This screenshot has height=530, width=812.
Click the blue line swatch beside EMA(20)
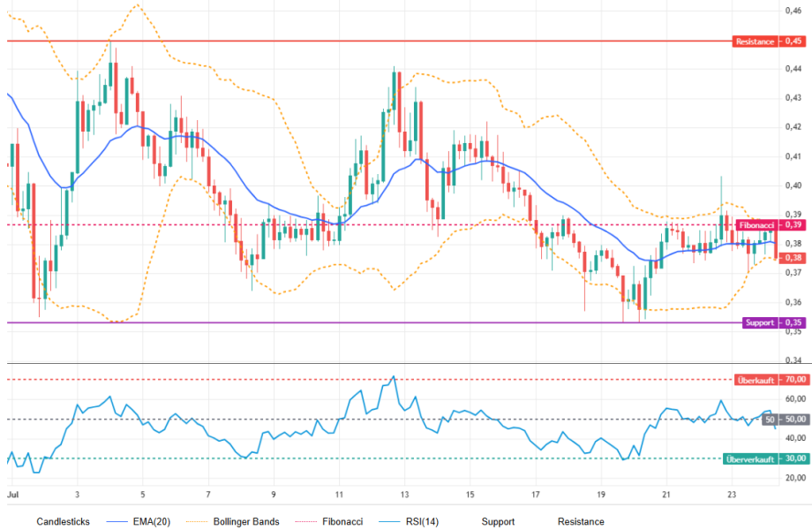click(117, 522)
